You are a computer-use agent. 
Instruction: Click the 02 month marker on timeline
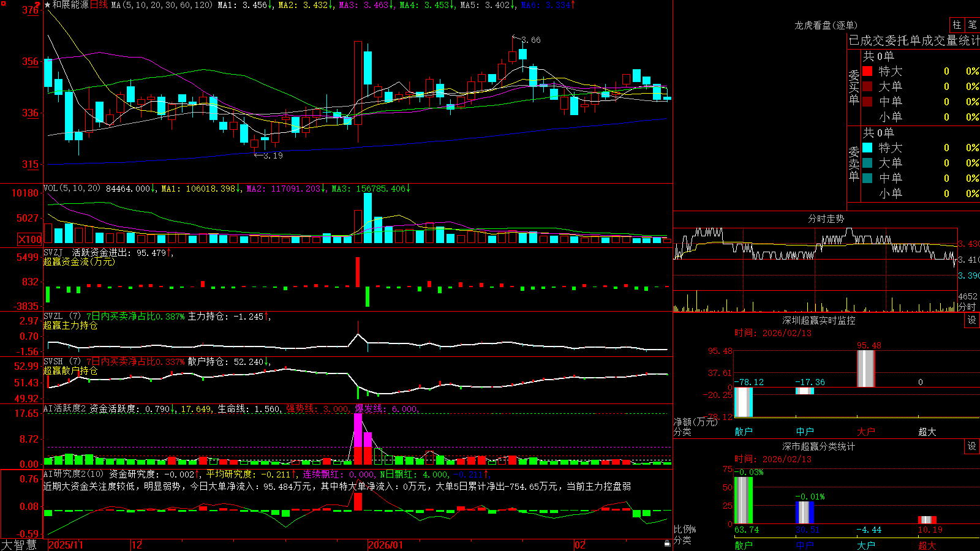[x=580, y=545]
